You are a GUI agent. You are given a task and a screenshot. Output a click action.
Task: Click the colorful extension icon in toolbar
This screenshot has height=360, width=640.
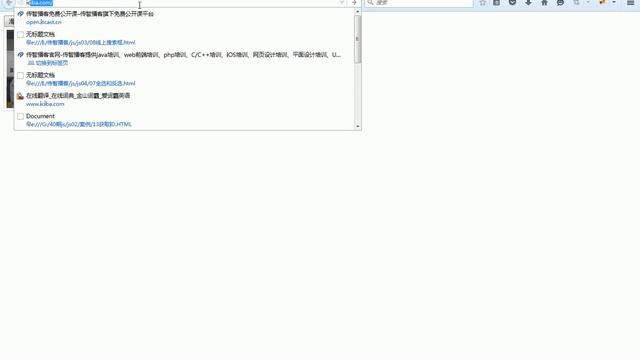pos(602,2)
